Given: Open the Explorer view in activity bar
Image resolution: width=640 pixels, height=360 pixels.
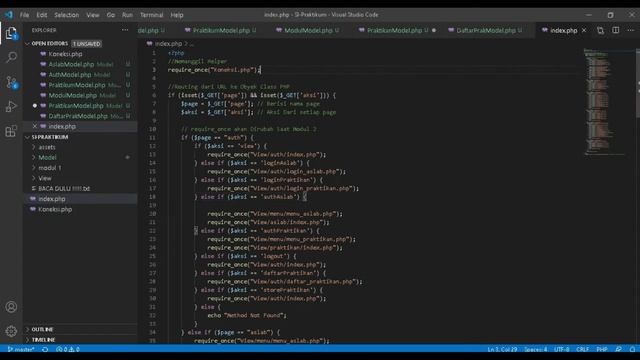Looking at the screenshot, I should tap(11, 33).
